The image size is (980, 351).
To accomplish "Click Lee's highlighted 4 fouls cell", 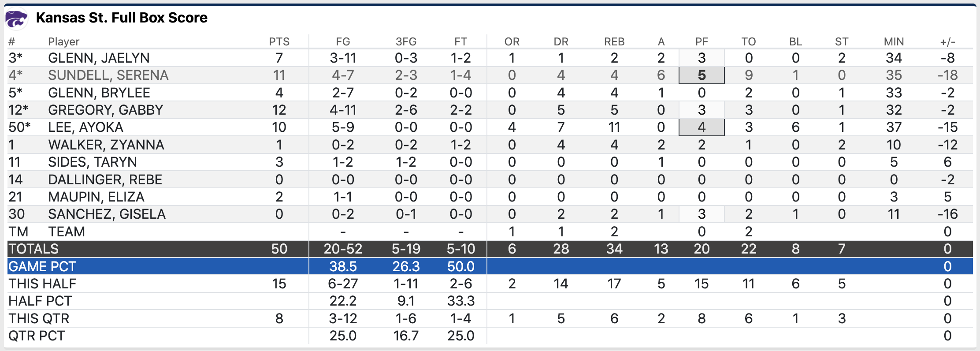I will tap(702, 127).
